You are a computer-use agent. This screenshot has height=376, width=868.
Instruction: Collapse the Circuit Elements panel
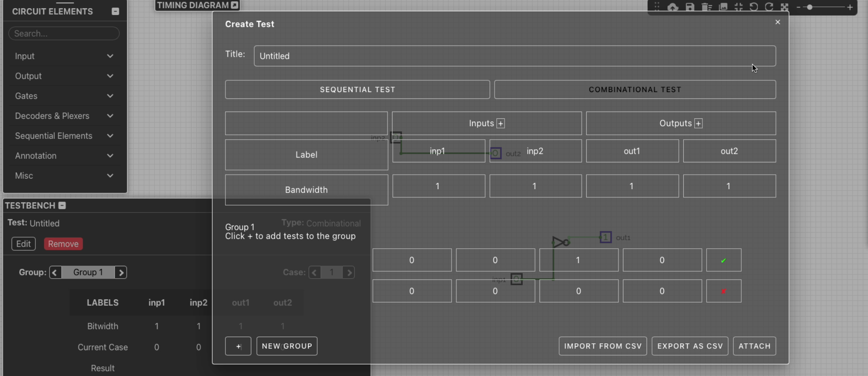(115, 11)
